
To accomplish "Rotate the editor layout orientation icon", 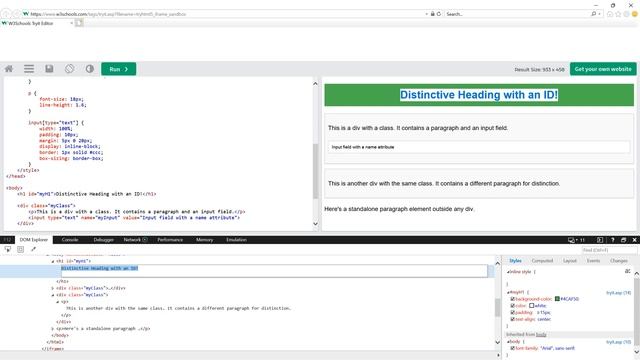I will (x=69, y=69).
